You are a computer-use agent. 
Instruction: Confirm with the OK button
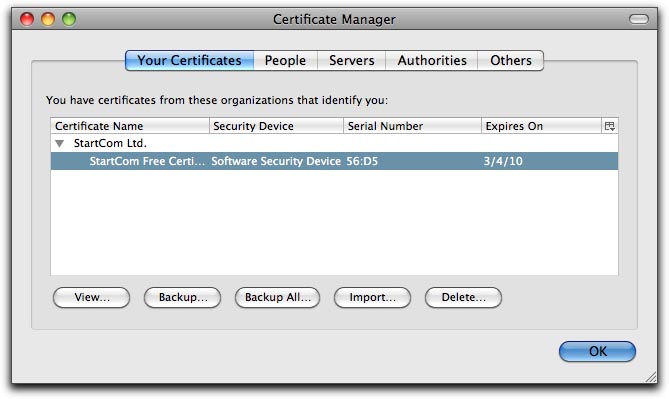597,351
